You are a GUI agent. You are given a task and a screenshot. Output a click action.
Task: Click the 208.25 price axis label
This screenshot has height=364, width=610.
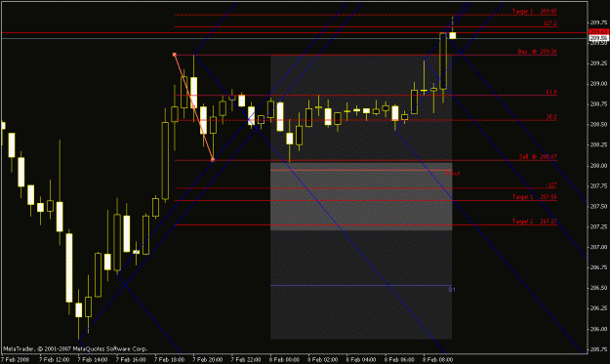tap(599, 144)
